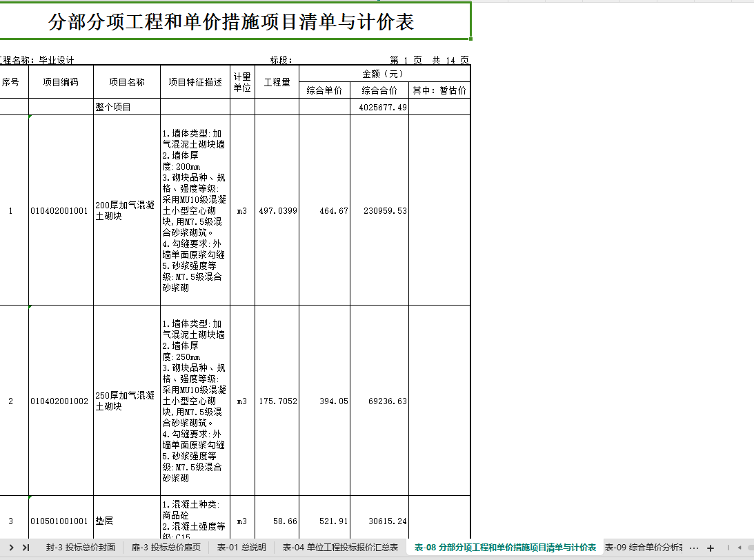Viewport: 754px width, 560px height.
Task: Click the 项目特征描述 header cell
Action: click(195, 82)
